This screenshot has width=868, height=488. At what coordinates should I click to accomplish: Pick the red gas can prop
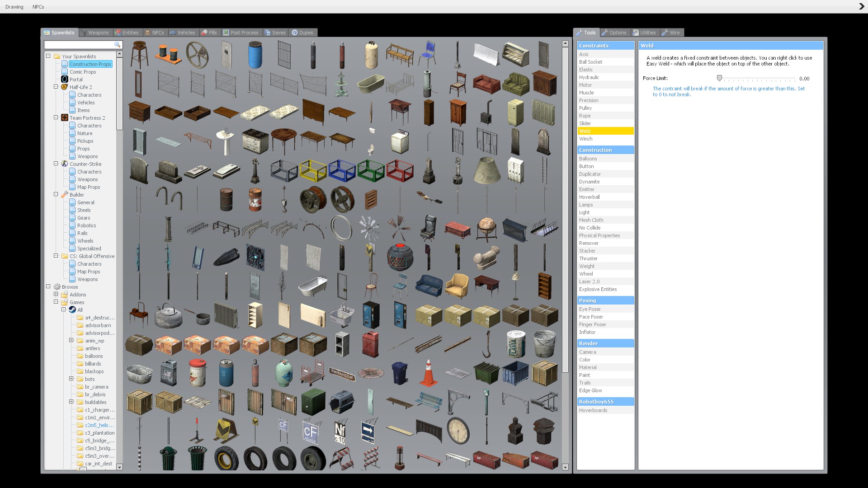pyautogui.click(x=371, y=344)
